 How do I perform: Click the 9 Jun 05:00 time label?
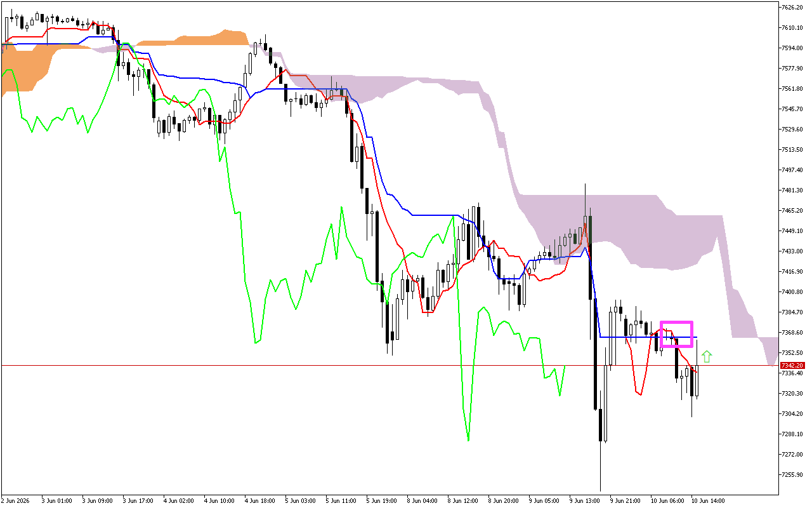pyautogui.click(x=544, y=501)
